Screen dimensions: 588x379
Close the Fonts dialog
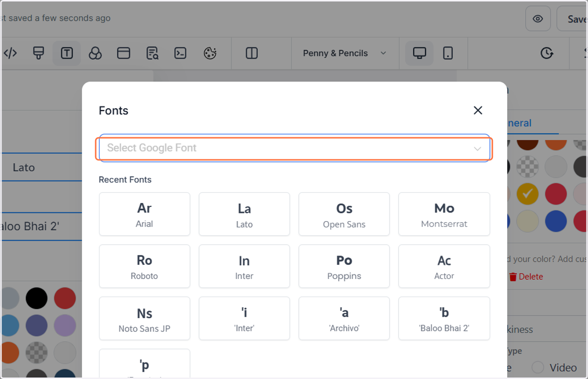tap(478, 110)
